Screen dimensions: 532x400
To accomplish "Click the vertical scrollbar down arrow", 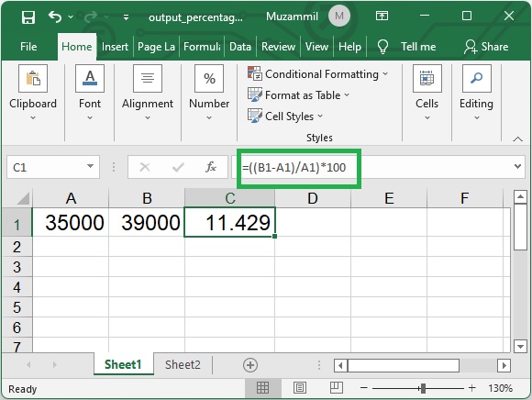I will point(520,347).
